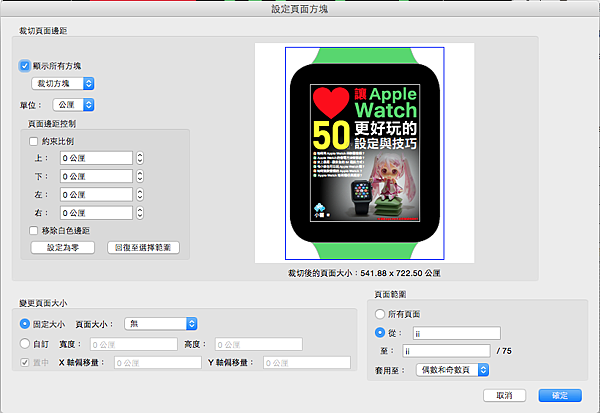
Task: Open the 單位 公厘 units dropdown
Action: click(x=73, y=105)
